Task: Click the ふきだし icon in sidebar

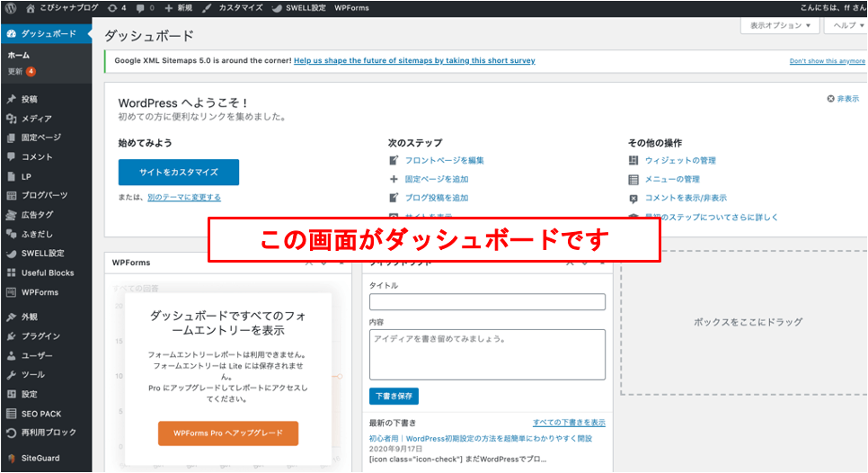Action: (x=11, y=235)
